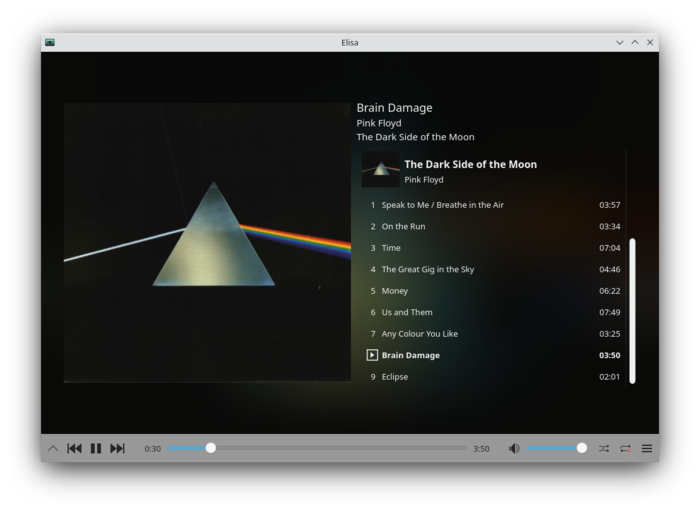Click the bold playlist header The Dark Side of the Moon

pos(471,164)
